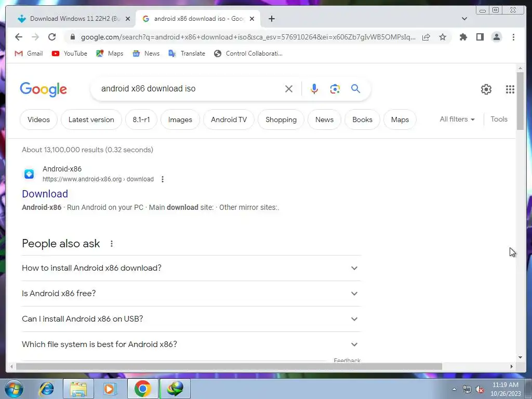Open the Windows Start orb
The image size is (532, 399).
(x=14, y=389)
